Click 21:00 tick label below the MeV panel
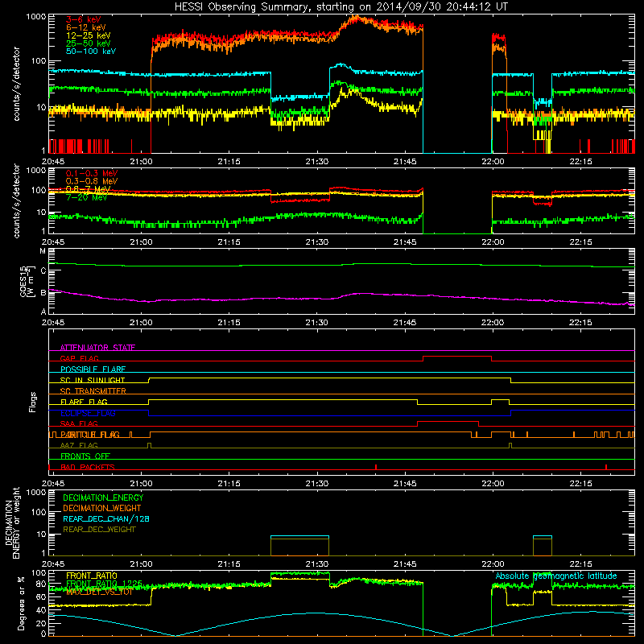 click(x=142, y=242)
